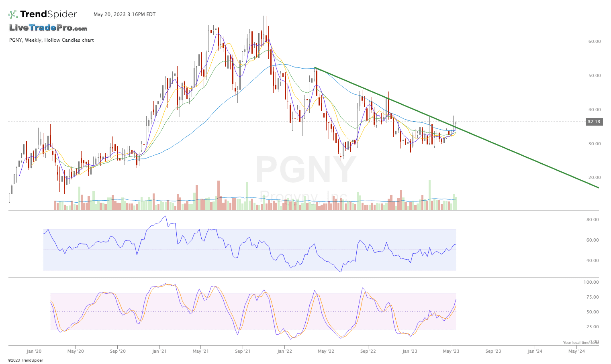The width and height of the screenshot is (611, 364).
Task: Click the 20.00 price axis label
Action: coord(594,177)
